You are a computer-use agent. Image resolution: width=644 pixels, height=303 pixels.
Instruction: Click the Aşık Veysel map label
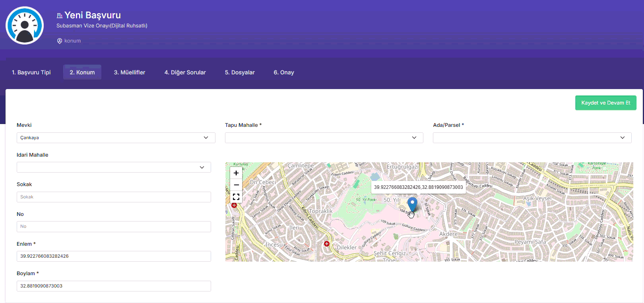pos(537,198)
